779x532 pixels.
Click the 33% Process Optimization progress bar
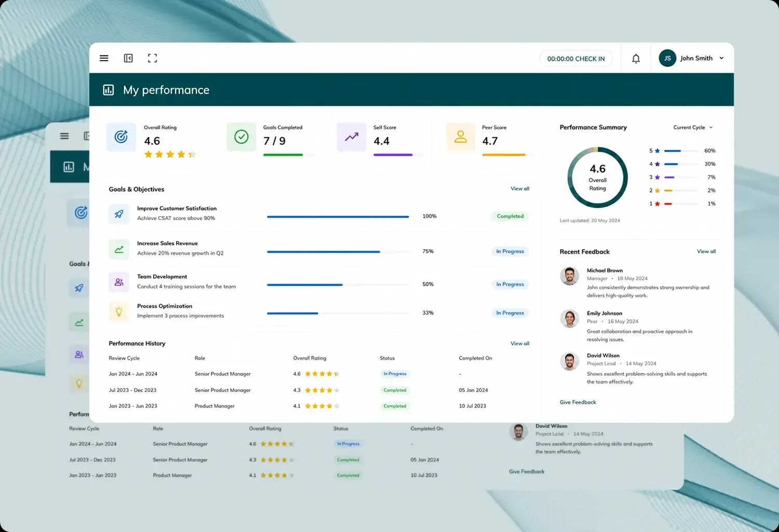tap(338, 313)
